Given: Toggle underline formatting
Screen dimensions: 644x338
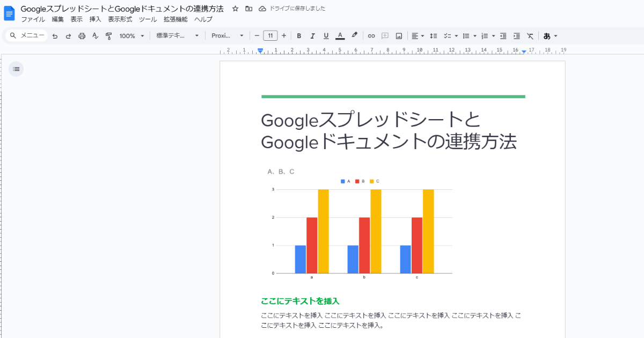Looking at the screenshot, I should (x=326, y=36).
